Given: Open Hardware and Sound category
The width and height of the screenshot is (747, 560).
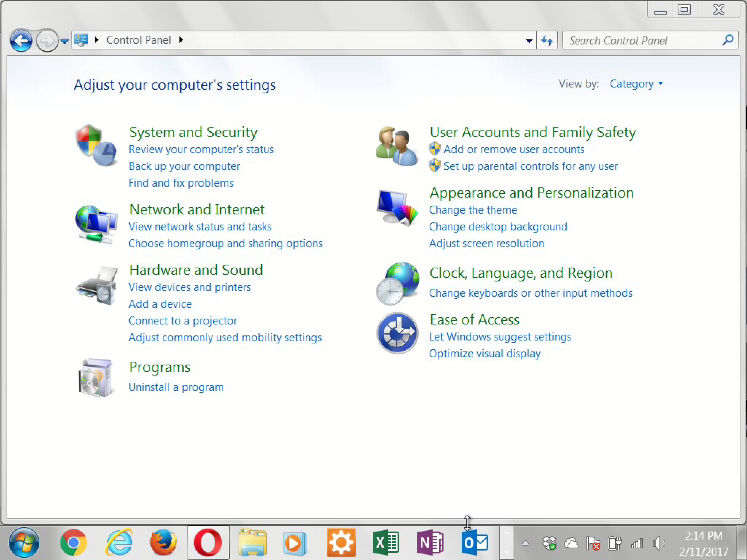Looking at the screenshot, I should tap(196, 270).
